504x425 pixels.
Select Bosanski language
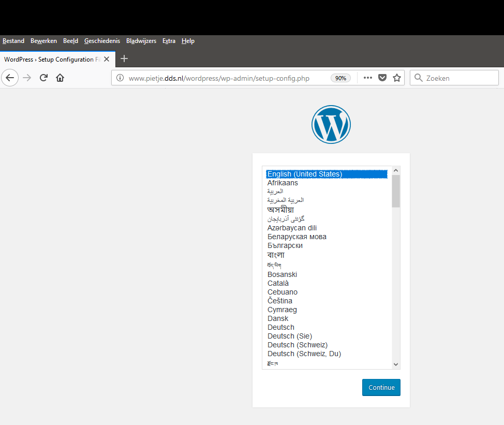coord(327,274)
